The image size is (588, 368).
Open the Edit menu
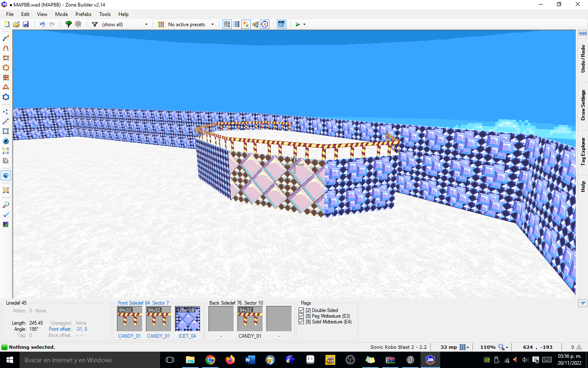pos(25,14)
